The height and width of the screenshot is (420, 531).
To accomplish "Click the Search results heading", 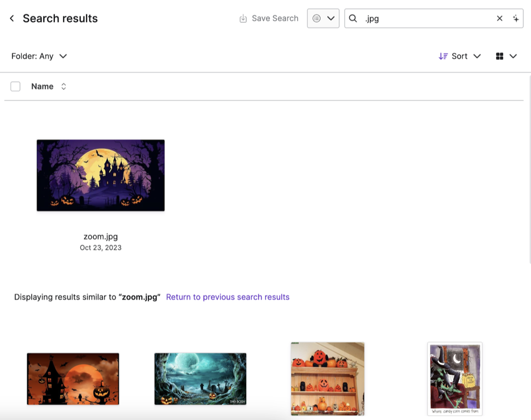I will tap(60, 18).
